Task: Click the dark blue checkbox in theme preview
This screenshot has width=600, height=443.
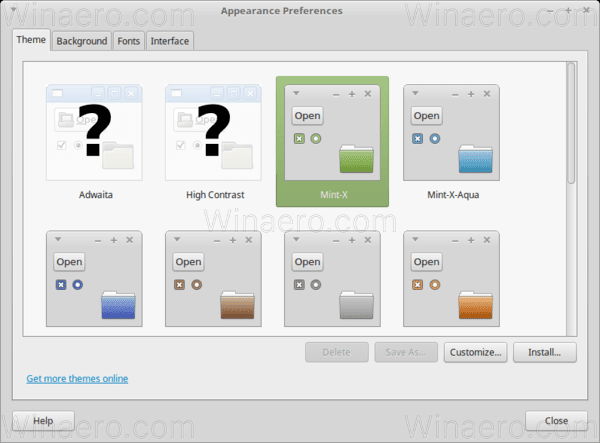Action: (x=61, y=285)
